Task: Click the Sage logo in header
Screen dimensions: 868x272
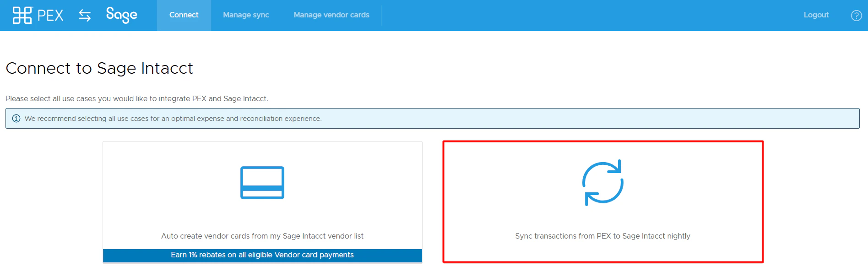Action: [121, 15]
